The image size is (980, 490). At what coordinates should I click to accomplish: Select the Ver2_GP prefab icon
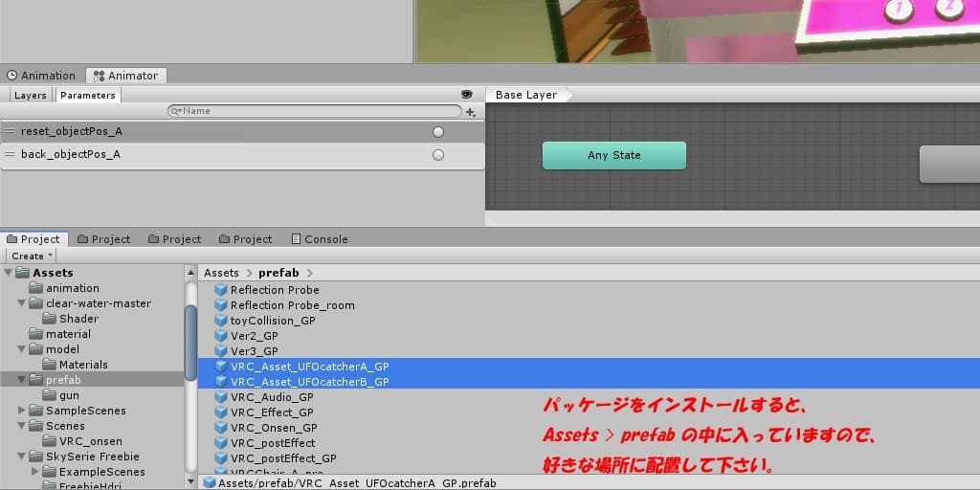221,336
